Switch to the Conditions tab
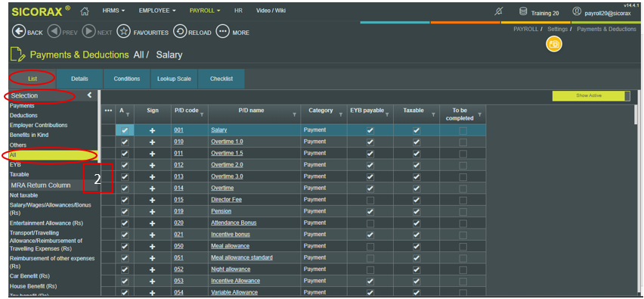This screenshot has height=299, width=644. point(127,79)
